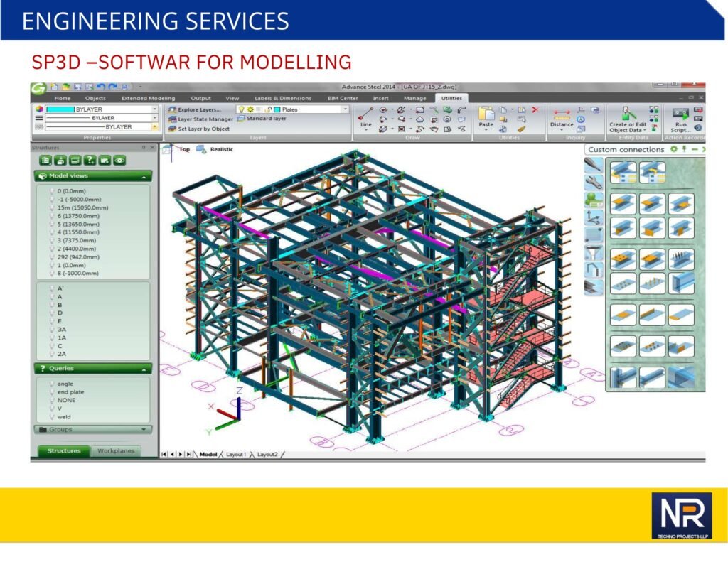Toggle visibility bulb for 3 (7375.0mm) view
Screen dimensions: 728x562
pyautogui.click(x=52, y=240)
